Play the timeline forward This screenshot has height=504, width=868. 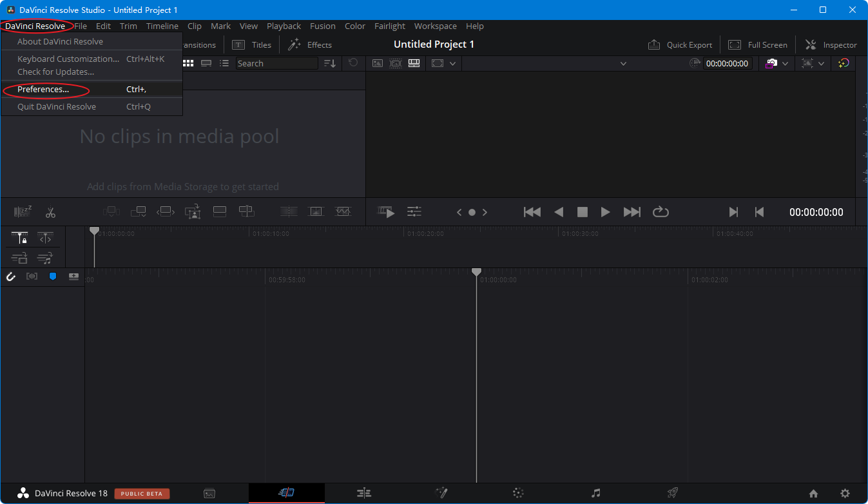(606, 212)
